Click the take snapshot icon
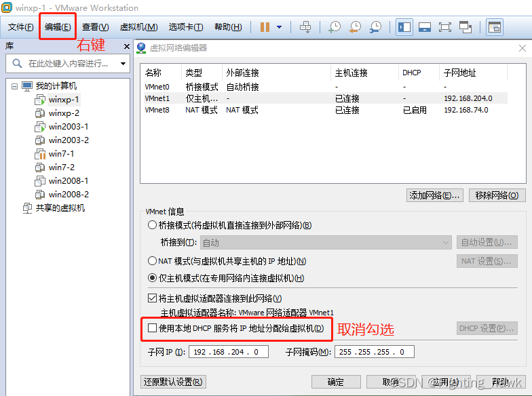 pos(335,27)
